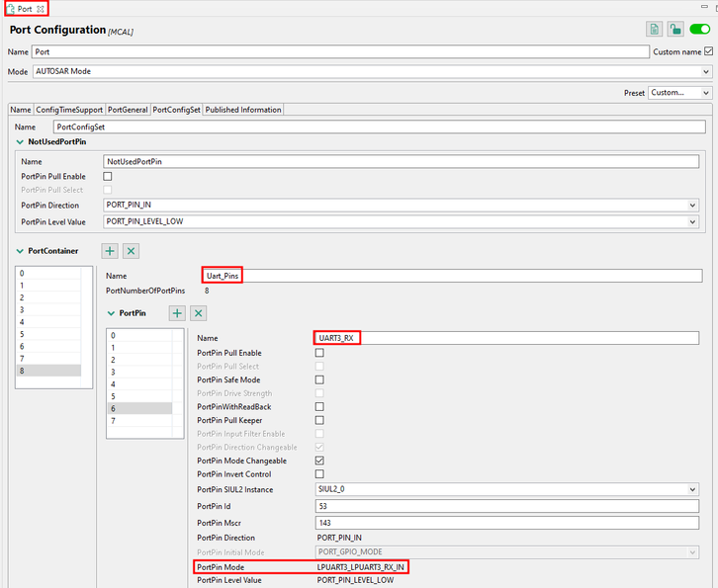Select PortPin list item 0

click(x=139, y=335)
